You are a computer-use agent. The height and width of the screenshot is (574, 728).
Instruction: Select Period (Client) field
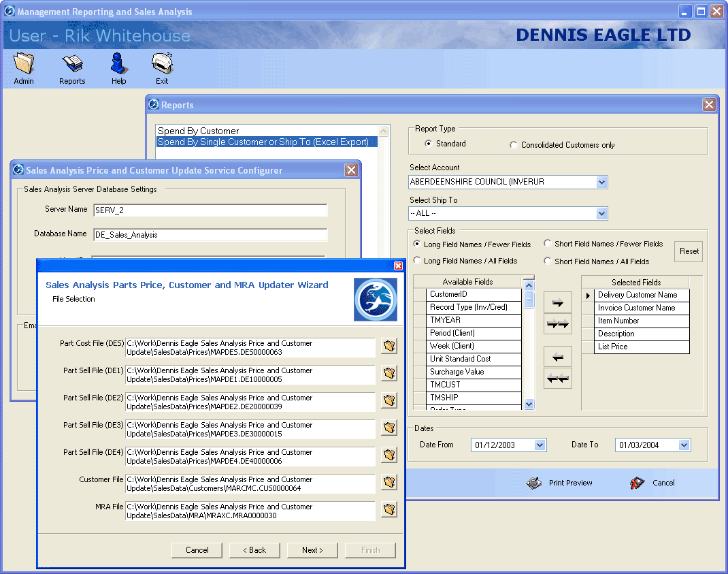click(474, 333)
